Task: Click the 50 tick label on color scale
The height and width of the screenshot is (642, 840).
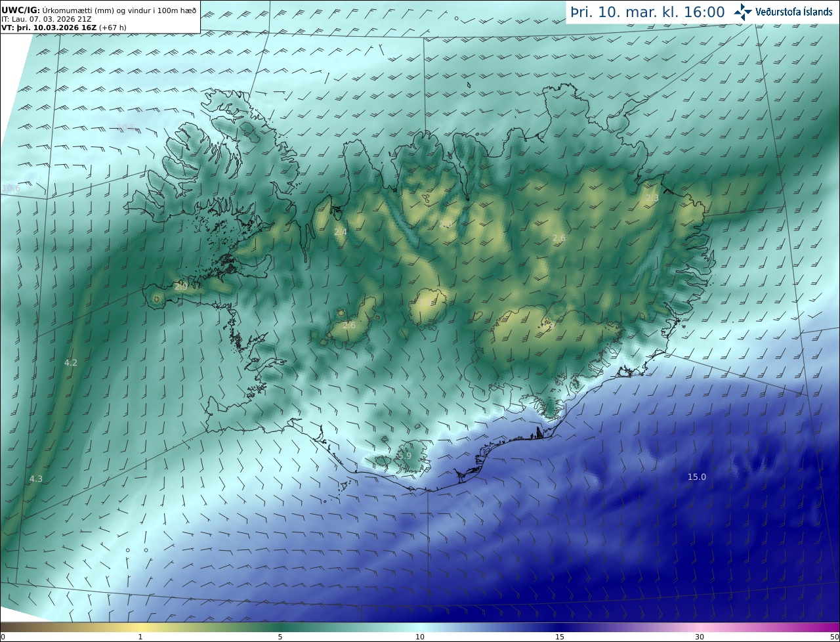Action: click(x=835, y=637)
